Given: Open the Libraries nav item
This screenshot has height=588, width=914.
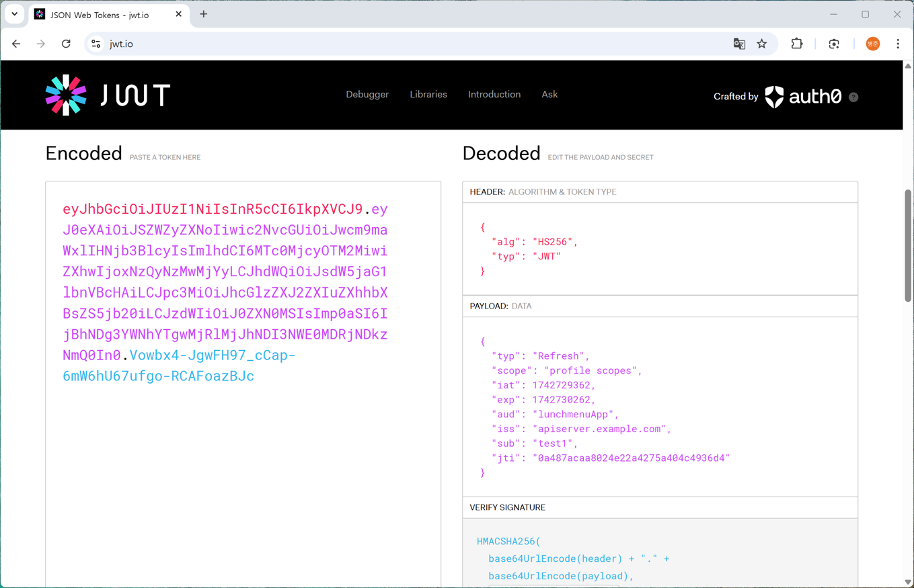Looking at the screenshot, I should pyautogui.click(x=428, y=95).
